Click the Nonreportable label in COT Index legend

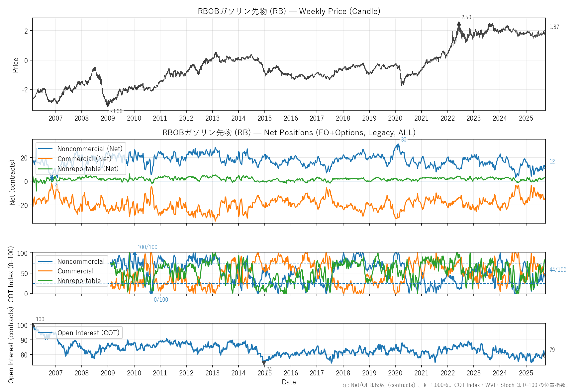[x=79, y=281]
